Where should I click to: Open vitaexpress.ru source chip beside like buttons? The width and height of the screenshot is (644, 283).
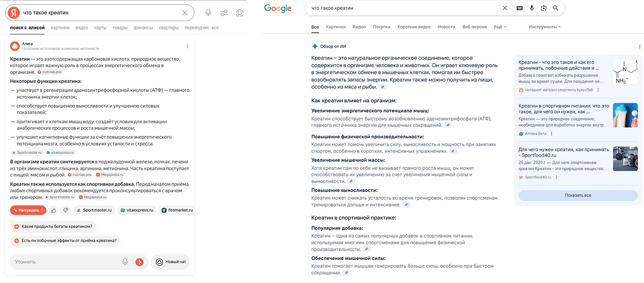(137, 210)
